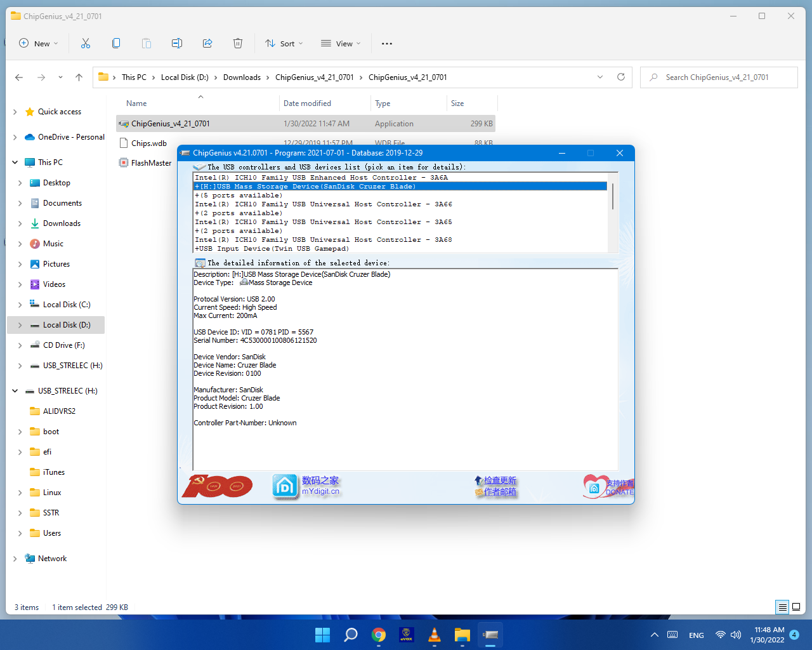
Task: Click the Share icon in Explorer toolbar
Action: pyautogui.click(x=207, y=43)
